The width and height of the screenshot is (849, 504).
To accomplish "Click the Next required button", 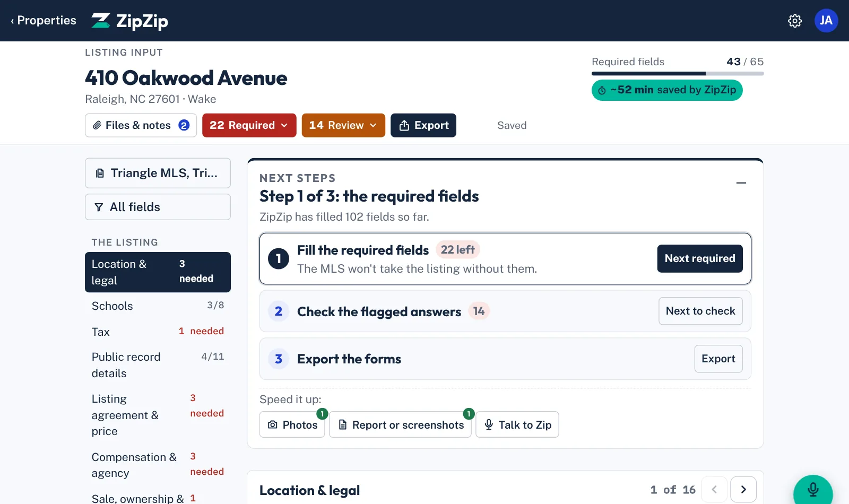I will point(700,258).
